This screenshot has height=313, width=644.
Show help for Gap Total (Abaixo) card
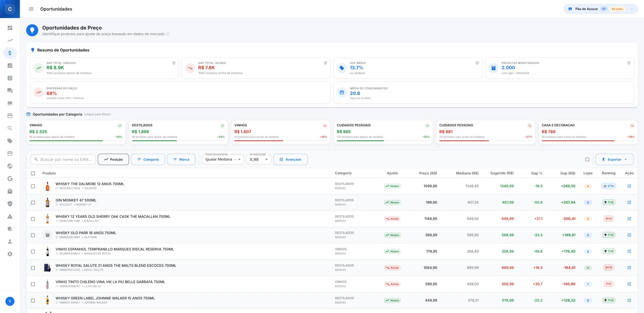pyautogui.click(x=174, y=63)
